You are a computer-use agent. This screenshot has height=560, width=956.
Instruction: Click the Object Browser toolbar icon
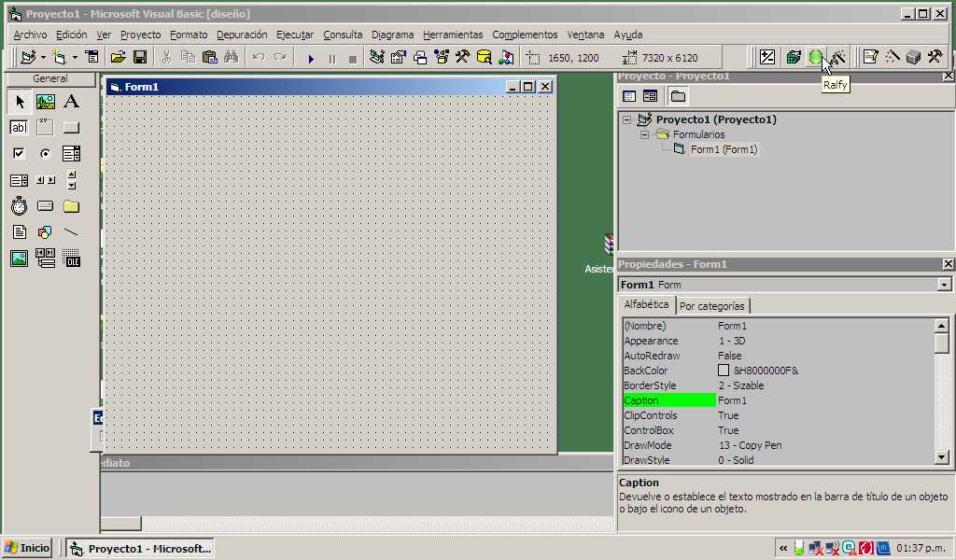click(x=442, y=58)
